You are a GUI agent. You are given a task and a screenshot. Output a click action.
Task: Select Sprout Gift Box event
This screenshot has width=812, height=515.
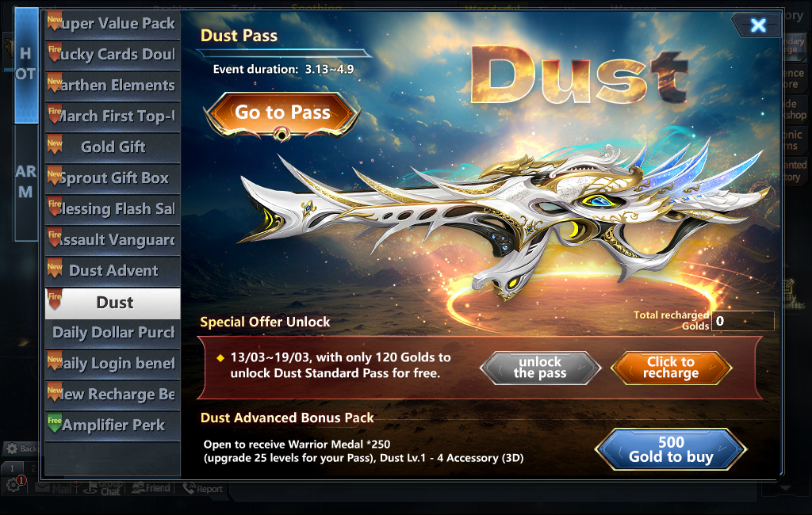pyautogui.click(x=113, y=178)
